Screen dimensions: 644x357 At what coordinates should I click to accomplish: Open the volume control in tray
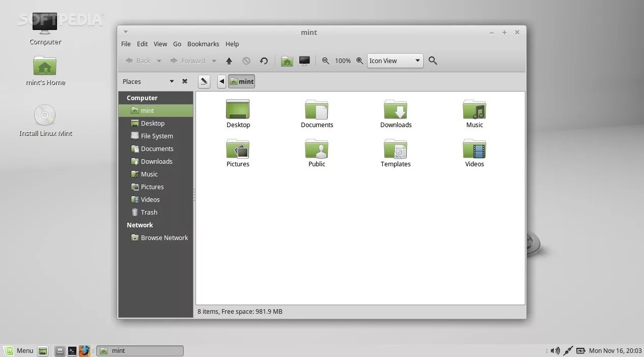pyautogui.click(x=555, y=351)
